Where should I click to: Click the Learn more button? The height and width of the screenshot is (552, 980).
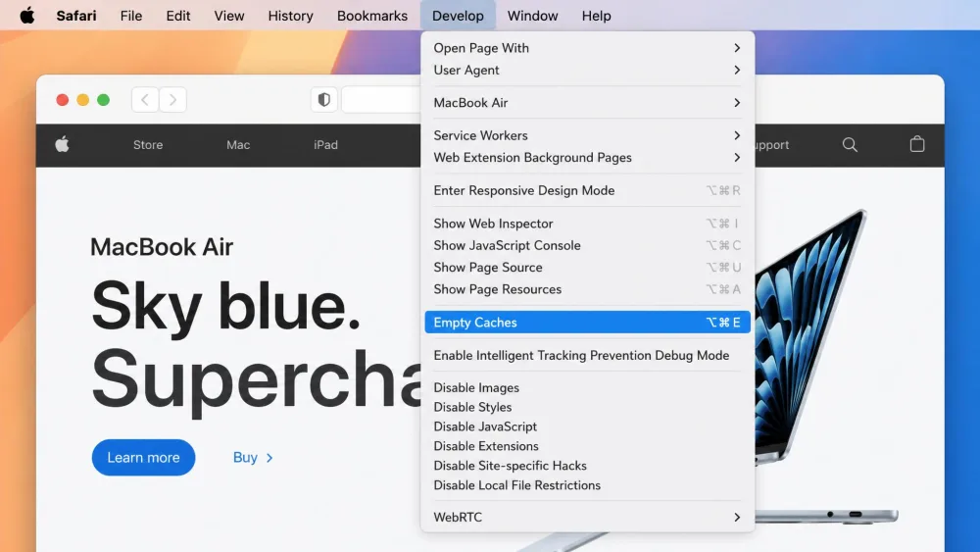tap(143, 458)
